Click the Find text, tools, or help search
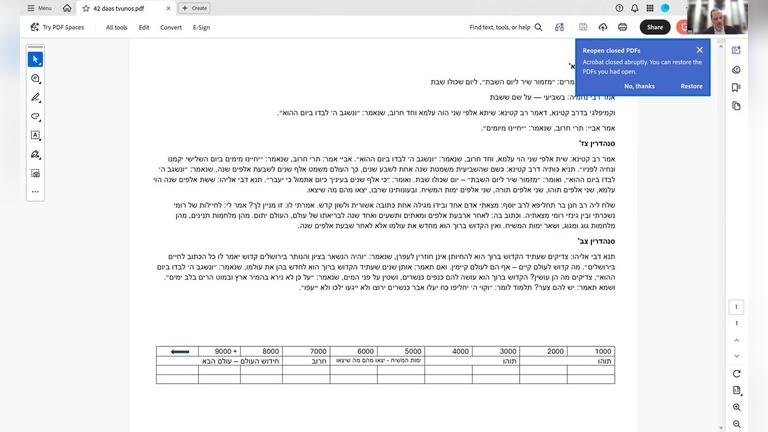This screenshot has width=768, height=432. tap(505, 27)
